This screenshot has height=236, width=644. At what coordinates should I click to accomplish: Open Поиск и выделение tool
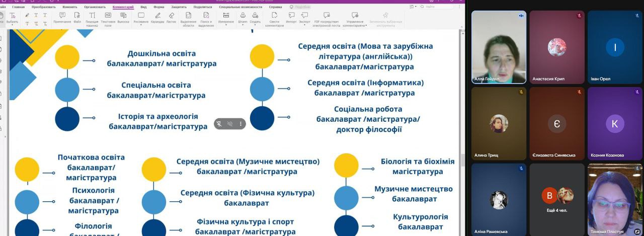206,18
